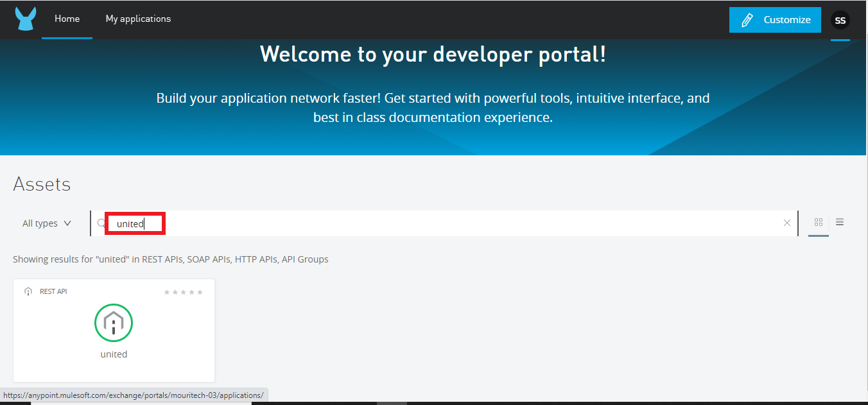Clear the search text with the X icon
The width and height of the screenshot is (868, 405).
787,223
